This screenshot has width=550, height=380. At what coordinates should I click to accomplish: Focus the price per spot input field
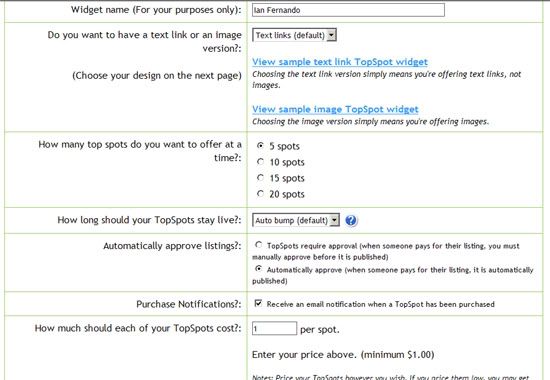pos(274,328)
